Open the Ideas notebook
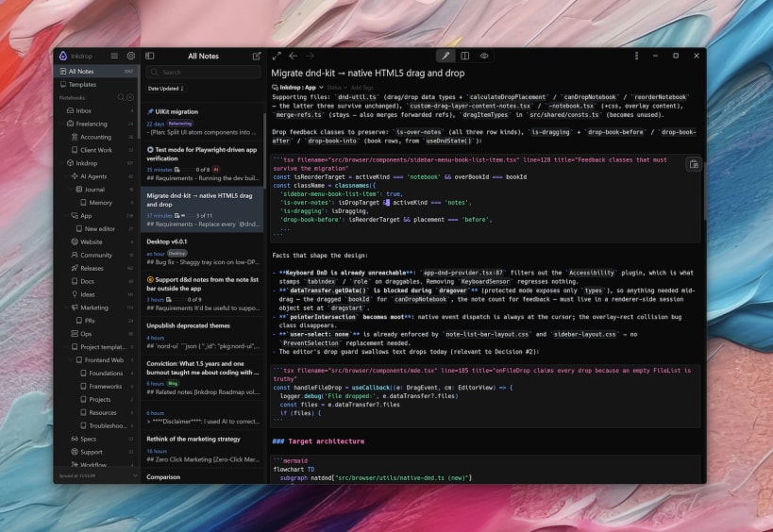Image resolution: width=773 pixels, height=532 pixels. tap(96, 294)
